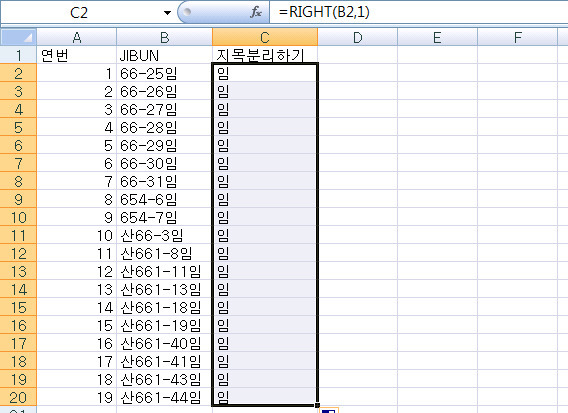Select column D header
The image size is (568, 413).
(358, 37)
